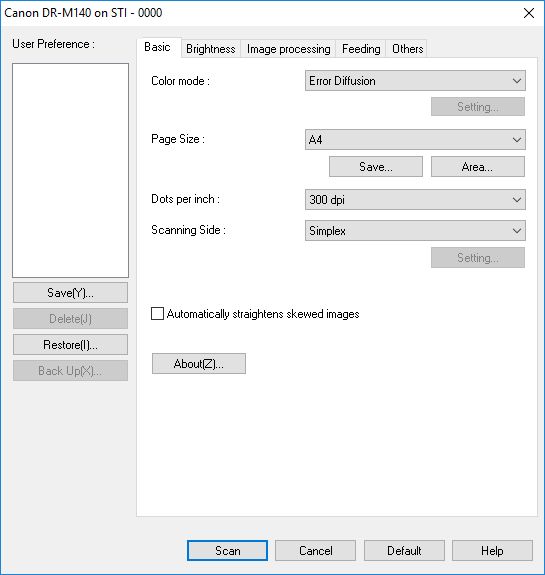Select the Basic tab

click(157, 47)
